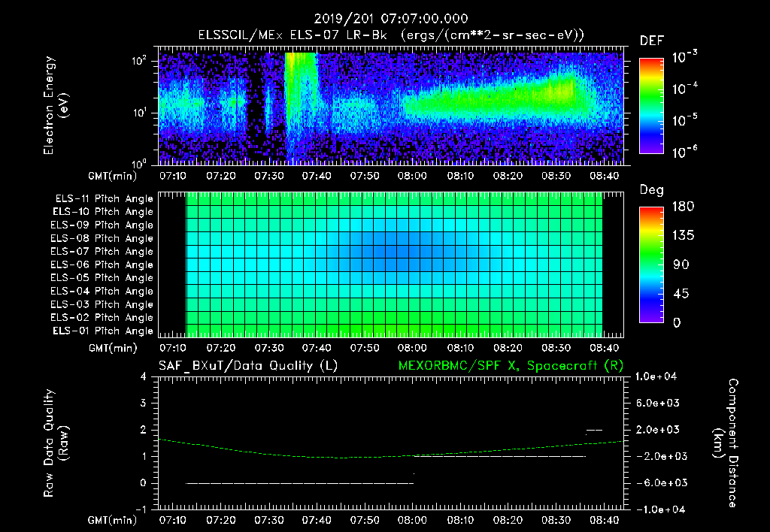Click the 10^2 energy axis tick label

tap(139, 61)
